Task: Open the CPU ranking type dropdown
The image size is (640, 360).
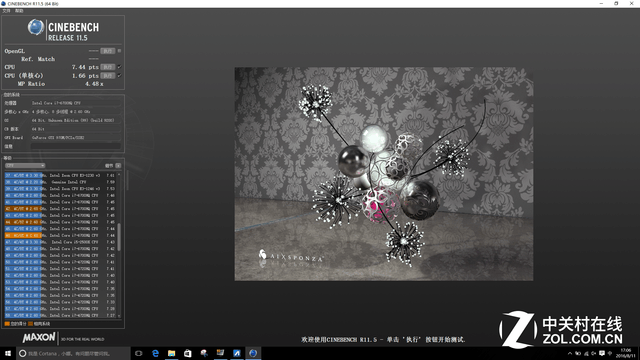Action: pyautogui.click(x=25, y=166)
